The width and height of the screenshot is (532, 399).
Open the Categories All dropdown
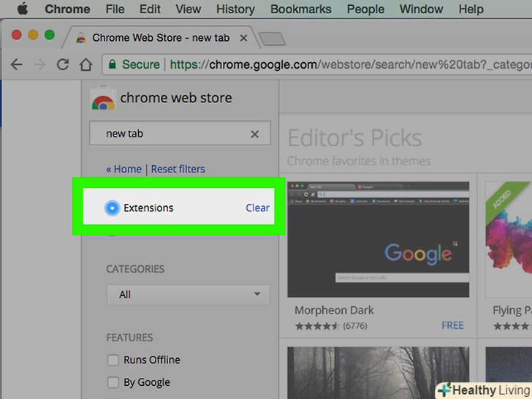[x=189, y=294]
